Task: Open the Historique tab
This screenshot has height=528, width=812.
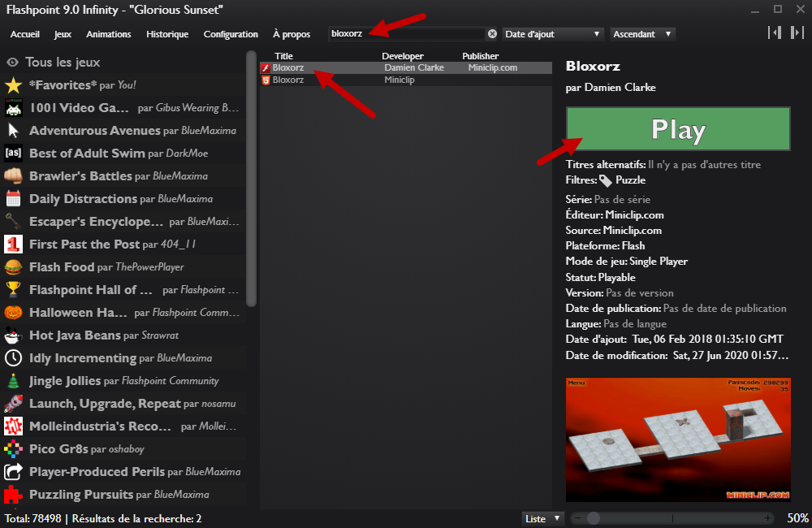Action: point(167,34)
